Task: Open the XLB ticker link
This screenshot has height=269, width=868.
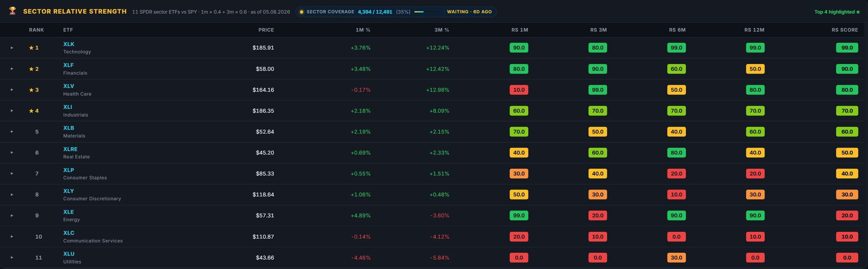Action: tap(68, 128)
